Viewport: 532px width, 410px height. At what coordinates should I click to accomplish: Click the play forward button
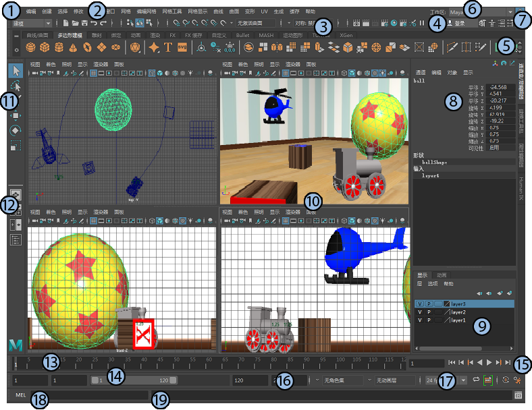pos(489,363)
